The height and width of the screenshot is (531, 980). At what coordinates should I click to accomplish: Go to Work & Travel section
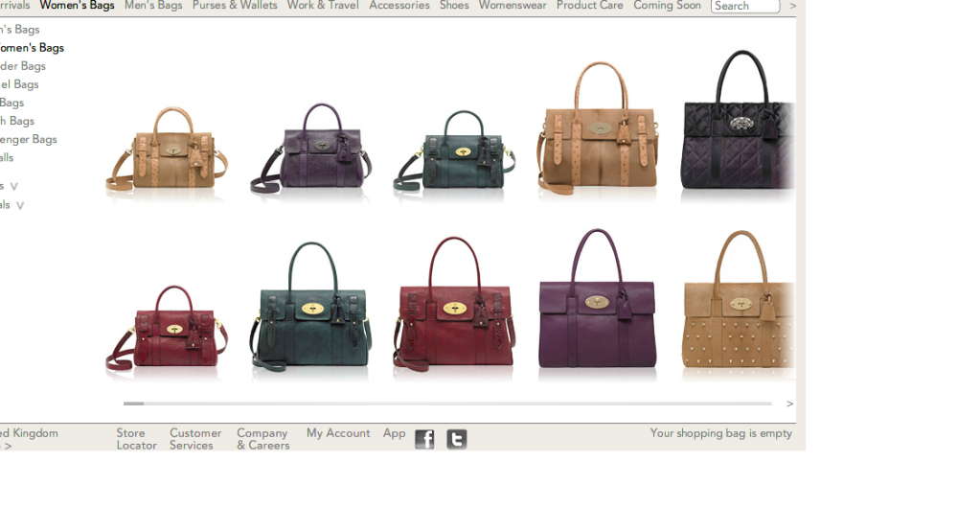tap(323, 6)
